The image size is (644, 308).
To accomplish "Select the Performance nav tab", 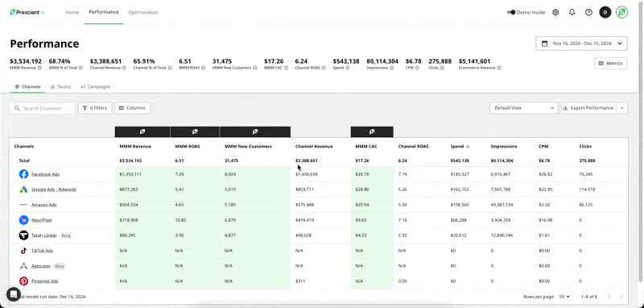I will (104, 12).
